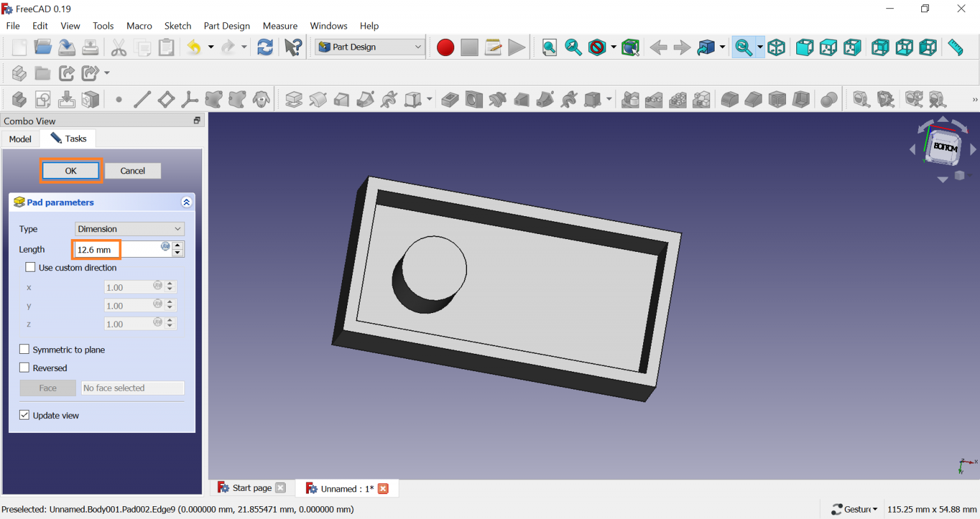Click the Refresh recompute icon
The width and height of the screenshot is (980, 519).
point(265,48)
